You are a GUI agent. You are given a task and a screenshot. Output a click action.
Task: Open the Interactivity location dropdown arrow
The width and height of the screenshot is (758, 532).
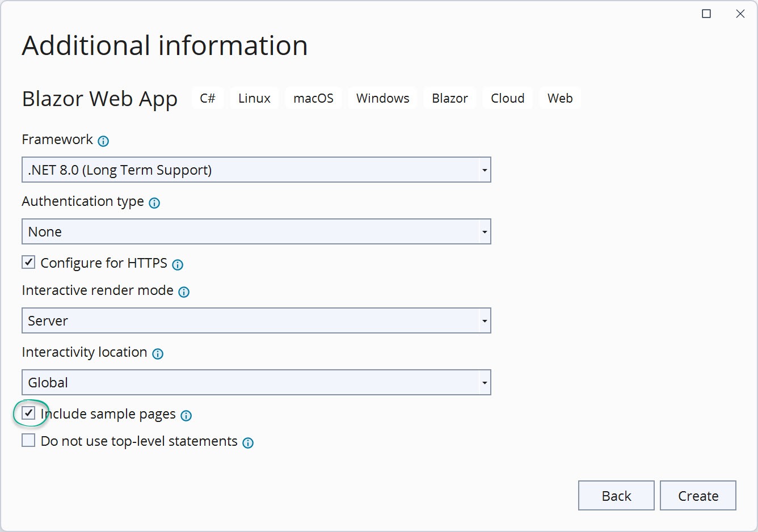coord(484,382)
